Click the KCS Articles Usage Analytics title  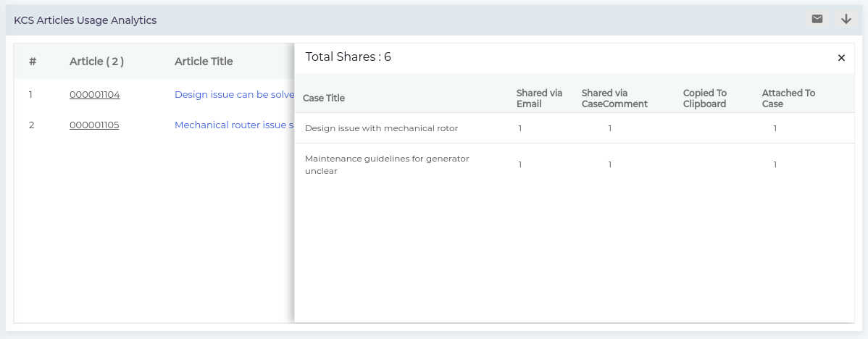click(x=85, y=20)
